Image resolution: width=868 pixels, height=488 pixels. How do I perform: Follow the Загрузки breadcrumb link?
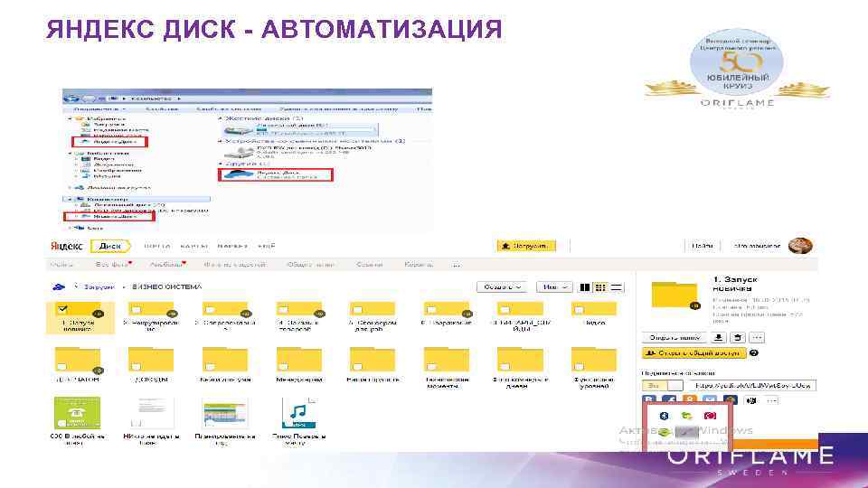(x=99, y=286)
